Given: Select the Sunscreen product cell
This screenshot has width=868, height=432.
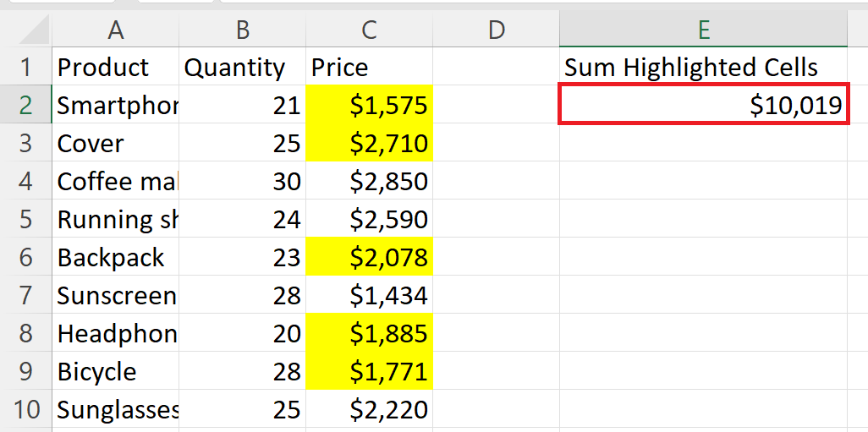Looking at the screenshot, I should pos(115,295).
